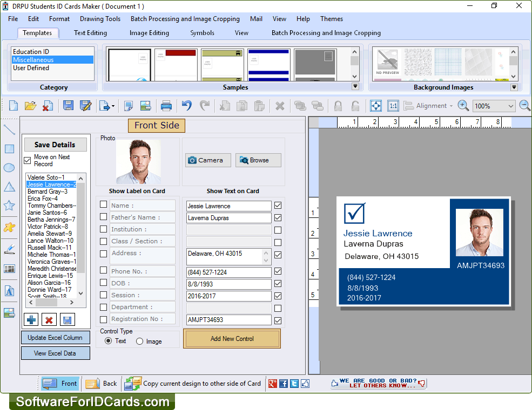
Task: Click the Browse button
Action: (x=258, y=160)
